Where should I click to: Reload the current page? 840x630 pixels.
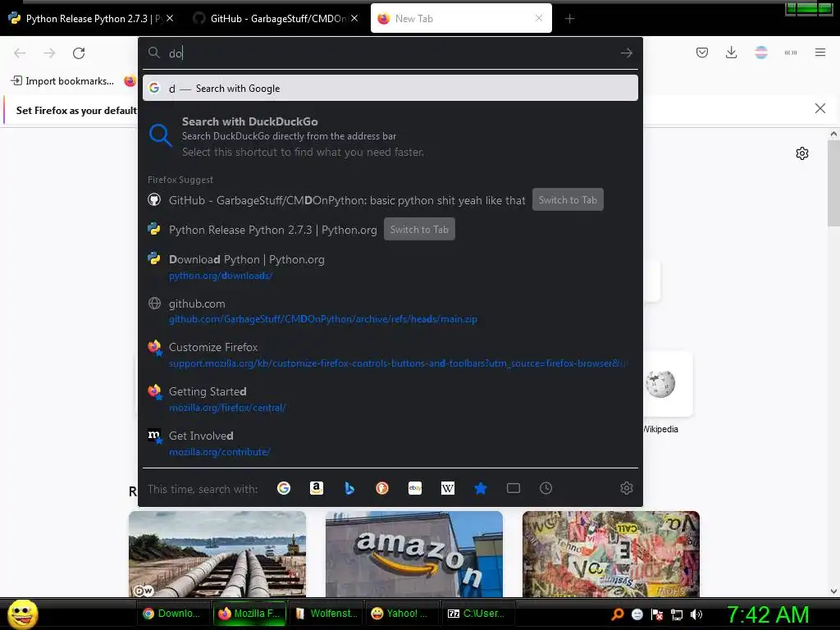[x=79, y=53]
